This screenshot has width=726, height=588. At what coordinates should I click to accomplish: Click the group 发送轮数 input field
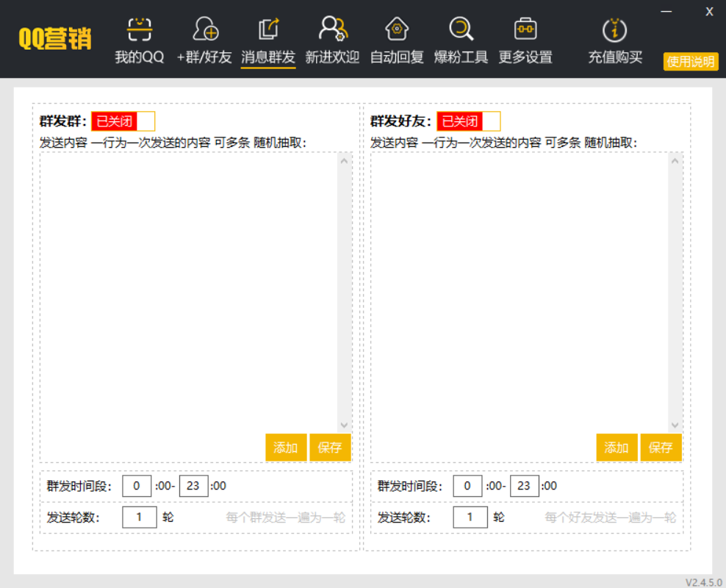coord(140,517)
